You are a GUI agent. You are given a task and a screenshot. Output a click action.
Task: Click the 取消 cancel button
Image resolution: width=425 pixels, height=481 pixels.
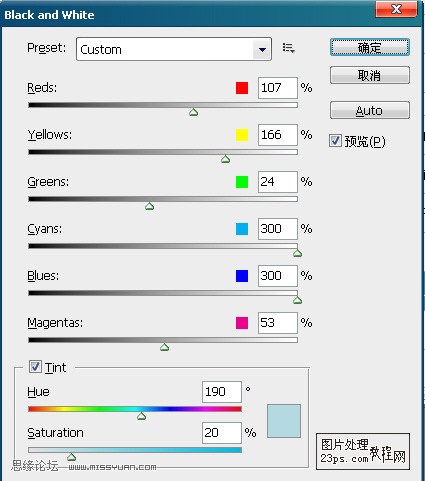pyautogui.click(x=370, y=75)
